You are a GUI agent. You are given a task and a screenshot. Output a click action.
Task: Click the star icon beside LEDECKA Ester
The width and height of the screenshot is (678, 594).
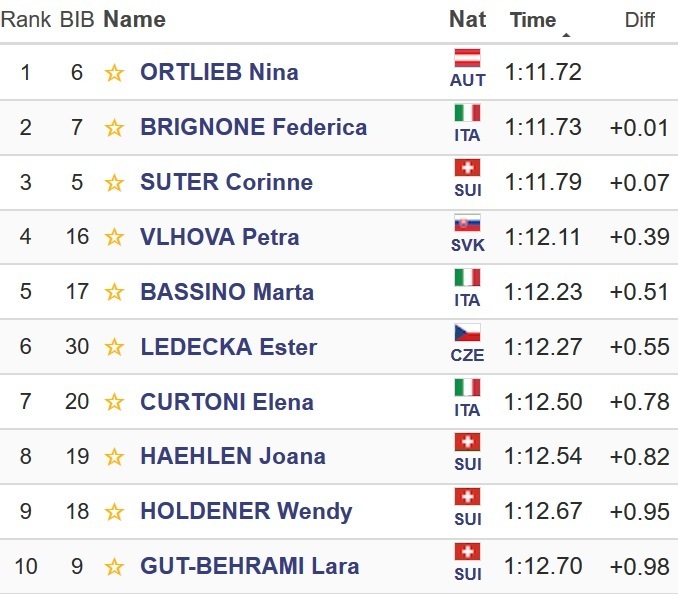pyautogui.click(x=115, y=348)
